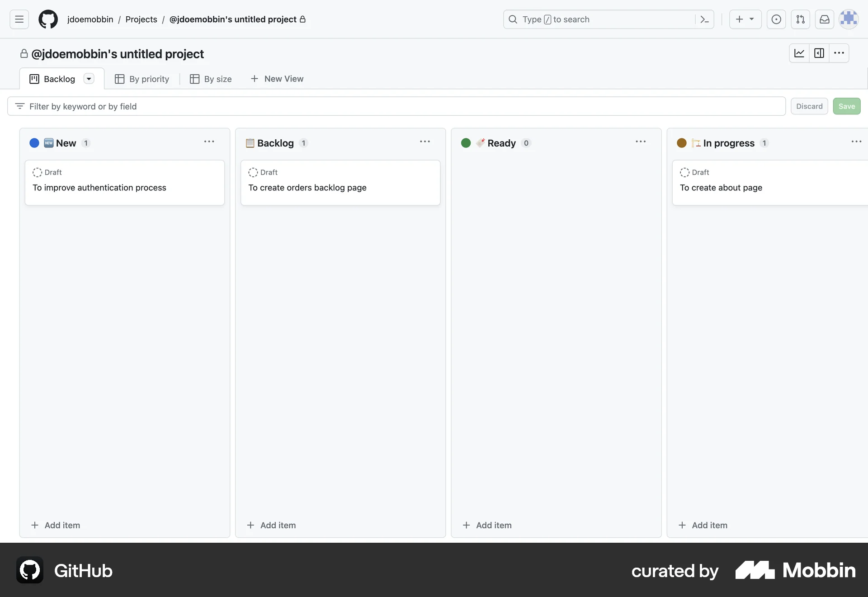Click the recent activity clock icon
Viewport: 868px width, 597px height.
(x=776, y=19)
